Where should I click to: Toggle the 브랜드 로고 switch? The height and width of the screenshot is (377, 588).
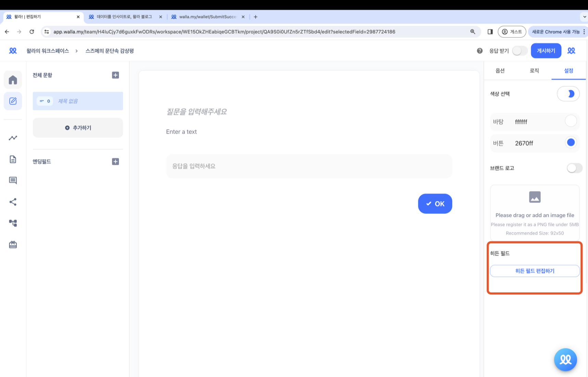[x=574, y=168]
